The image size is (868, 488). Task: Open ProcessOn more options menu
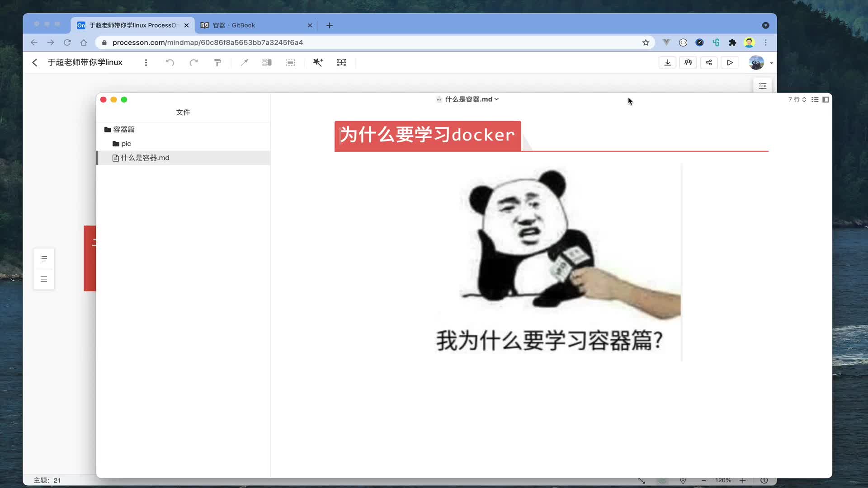point(146,62)
